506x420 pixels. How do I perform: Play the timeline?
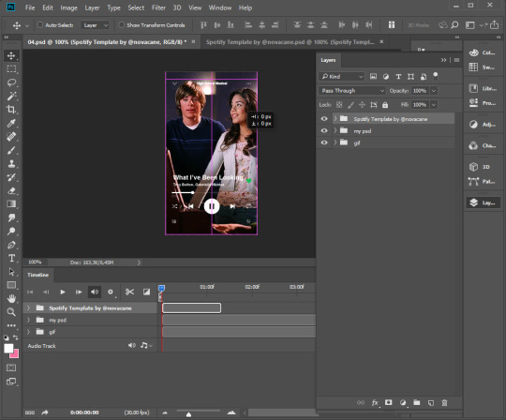[63, 292]
